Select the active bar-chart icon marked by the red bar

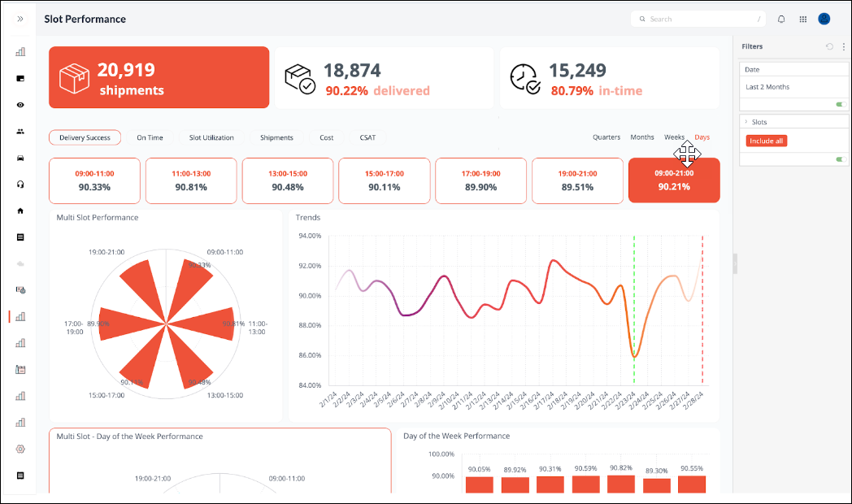(20, 317)
